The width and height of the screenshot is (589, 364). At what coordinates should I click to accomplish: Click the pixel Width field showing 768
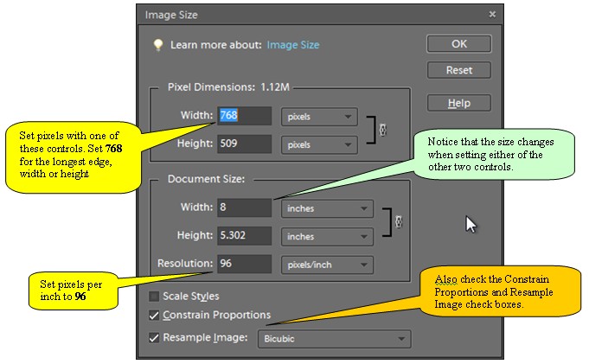pos(244,115)
